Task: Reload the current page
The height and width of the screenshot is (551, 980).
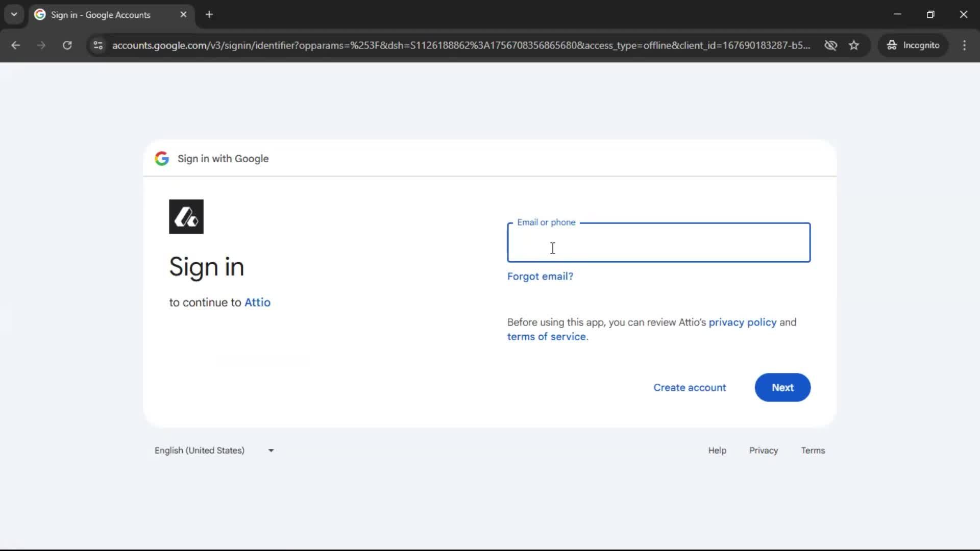Action: click(x=67, y=45)
